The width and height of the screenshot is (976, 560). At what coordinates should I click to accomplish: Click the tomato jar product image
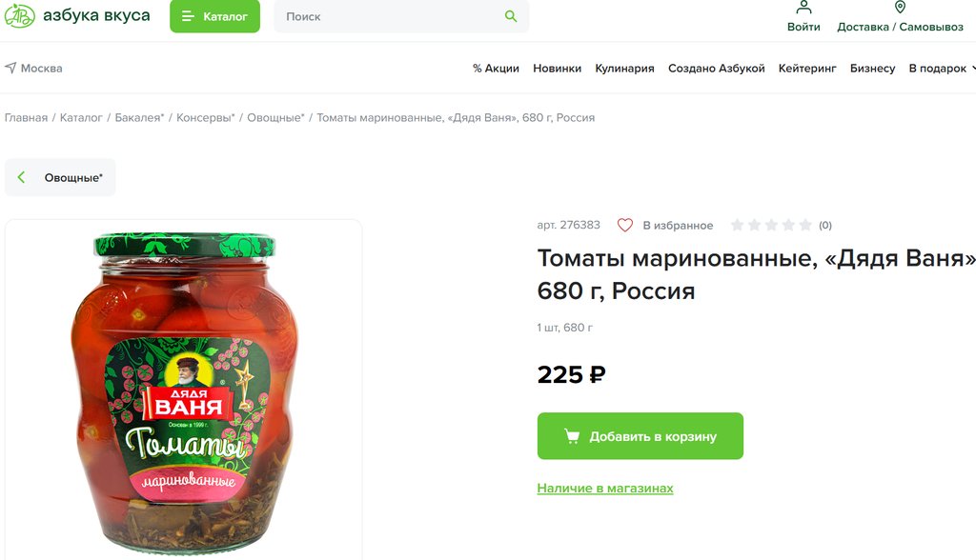point(184,390)
